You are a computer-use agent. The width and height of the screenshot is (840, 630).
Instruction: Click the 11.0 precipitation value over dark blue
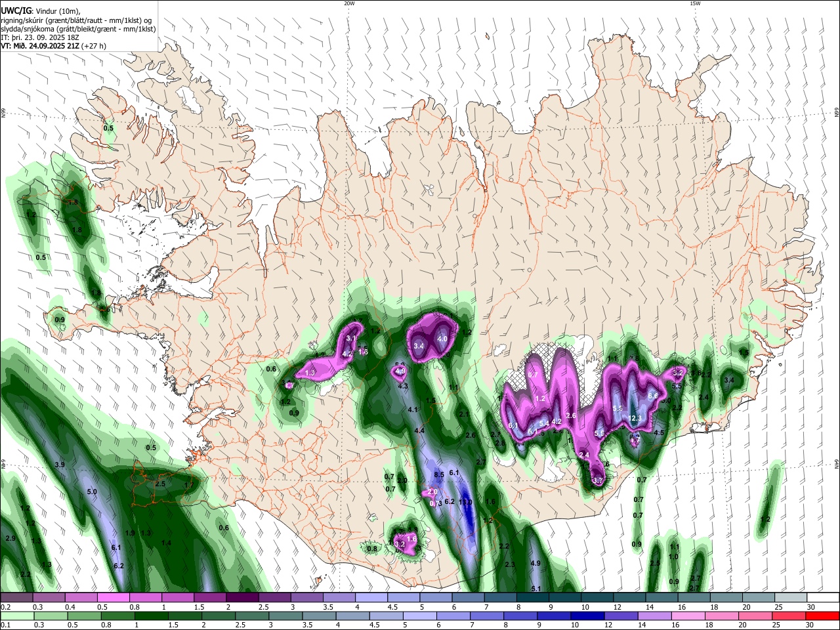tap(465, 502)
